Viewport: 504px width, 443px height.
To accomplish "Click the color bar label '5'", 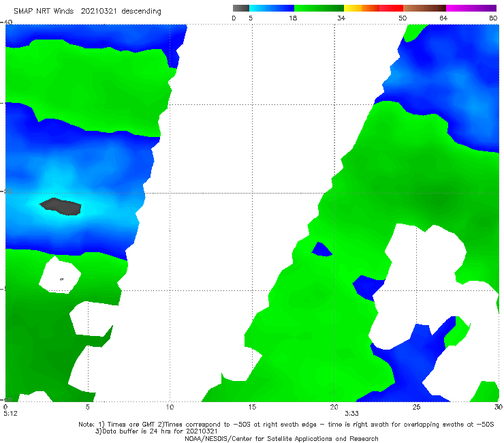I will [x=251, y=18].
